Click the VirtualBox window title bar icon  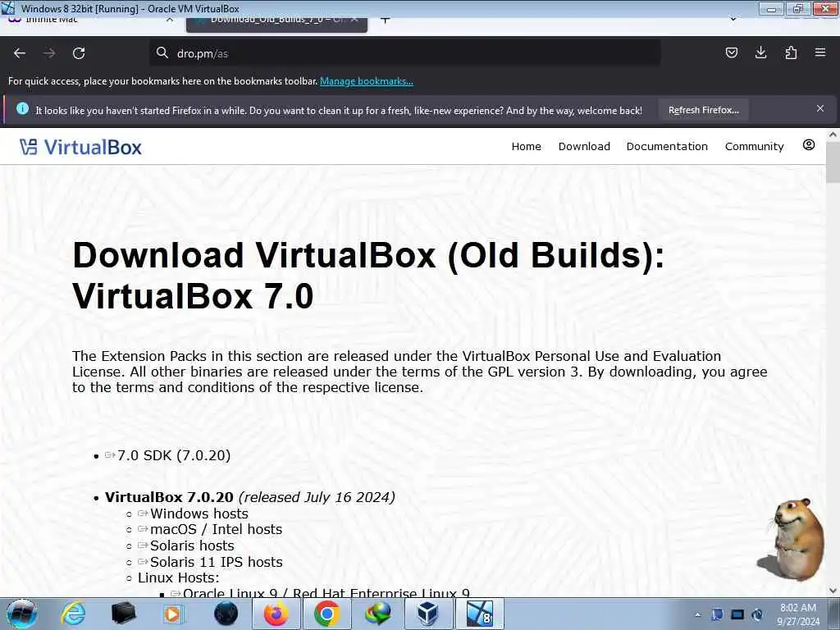pyautogui.click(x=7, y=8)
